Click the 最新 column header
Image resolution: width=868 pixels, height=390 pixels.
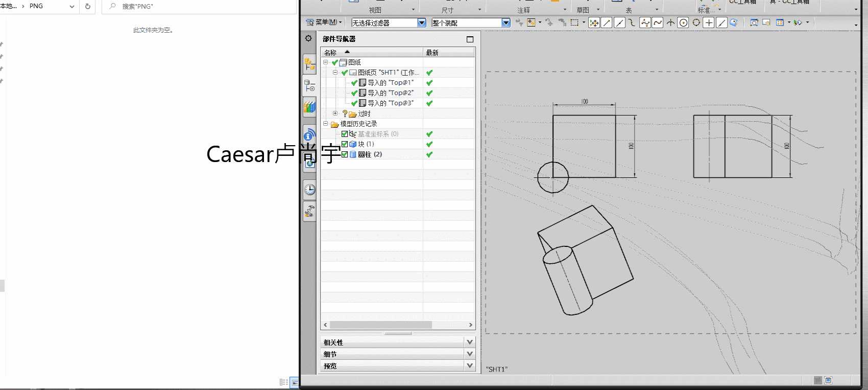coord(449,52)
